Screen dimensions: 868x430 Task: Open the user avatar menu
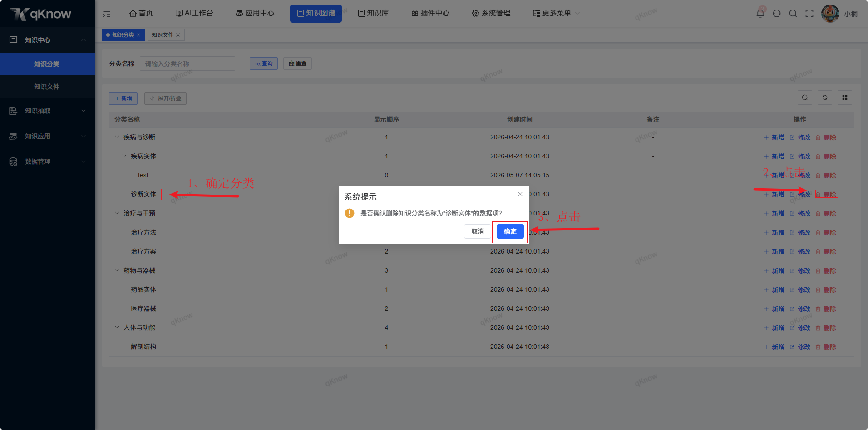(830, 14)
